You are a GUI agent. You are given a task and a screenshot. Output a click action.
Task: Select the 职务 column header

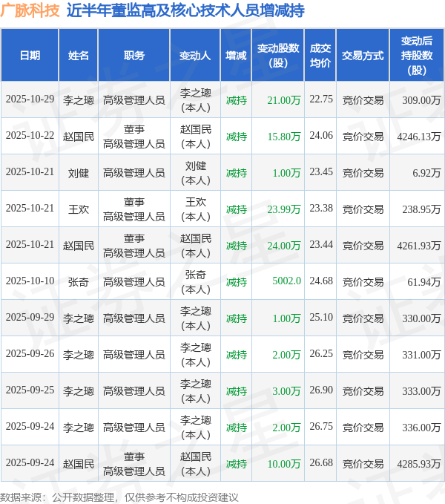[x=134, y=55]
